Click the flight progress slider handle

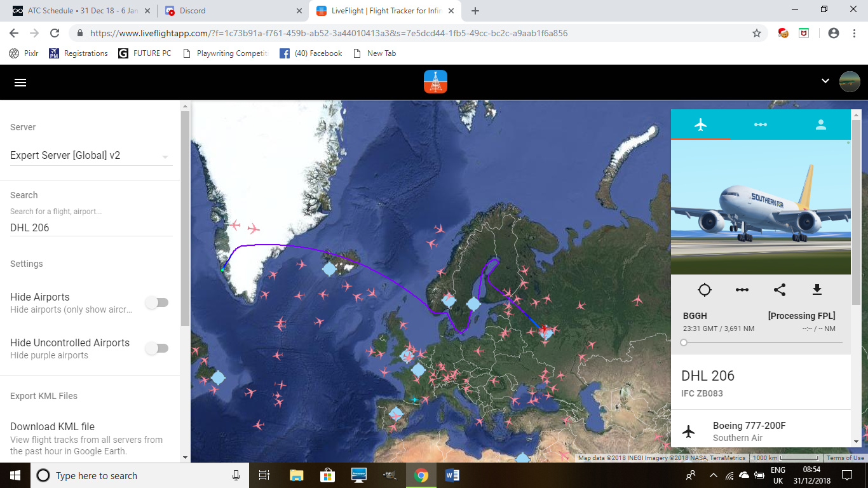pyautogui.click(x=684, y=342)
